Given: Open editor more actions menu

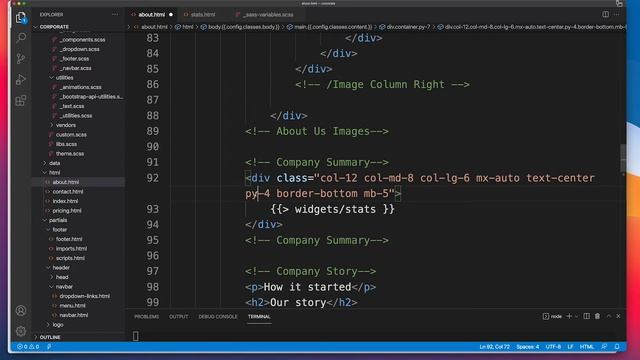Looking at the screenshot, I should [617, 14].
